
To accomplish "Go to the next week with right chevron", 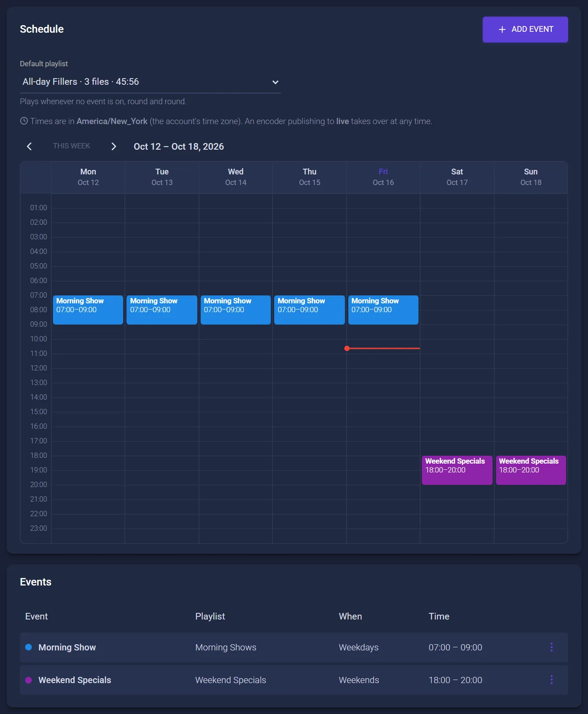I will tap(114, 147).
